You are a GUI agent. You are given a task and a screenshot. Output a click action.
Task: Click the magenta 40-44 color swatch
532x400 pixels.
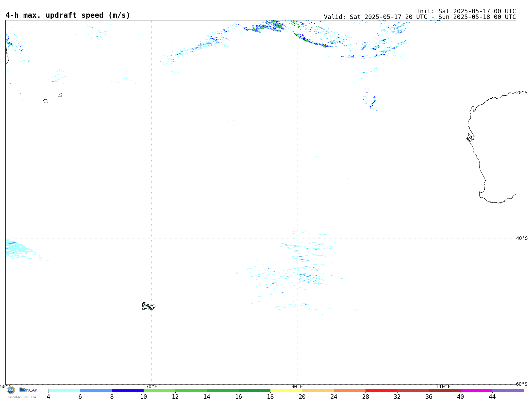click(476, 391)
